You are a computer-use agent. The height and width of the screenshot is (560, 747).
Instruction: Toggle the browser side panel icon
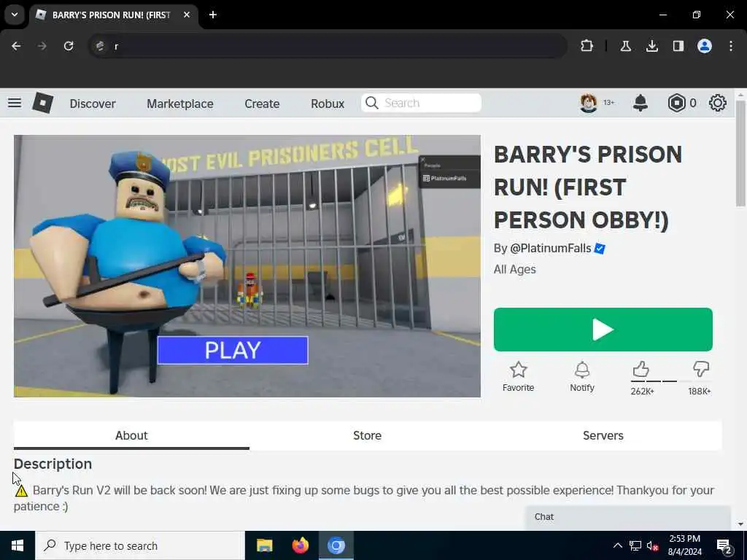click(678, 46)
